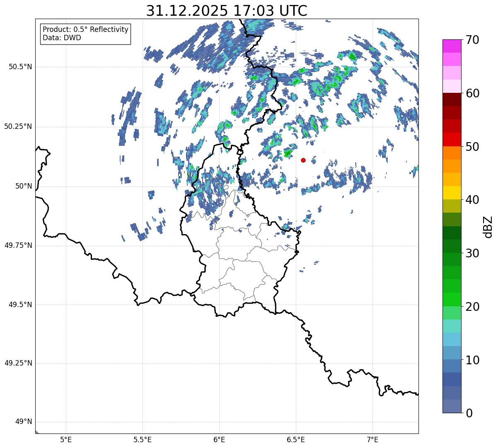Click the "Product: 0.5° Reflectivity" label
This screenshot has height=448, width=498.
(85, 30)
